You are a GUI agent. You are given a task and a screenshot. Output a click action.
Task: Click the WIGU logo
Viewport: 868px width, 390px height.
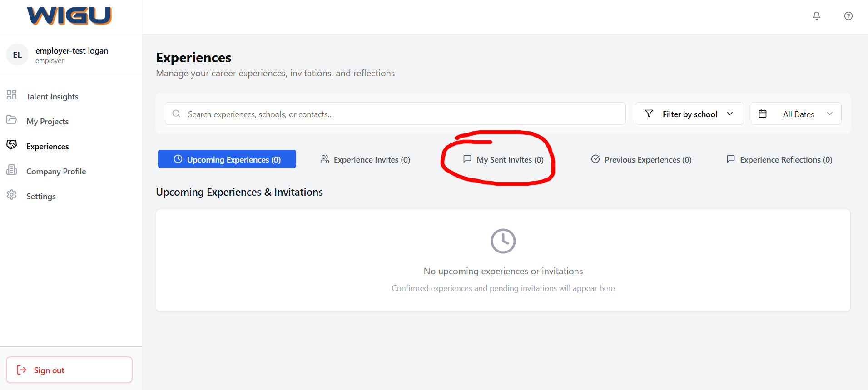pos(69,16)
